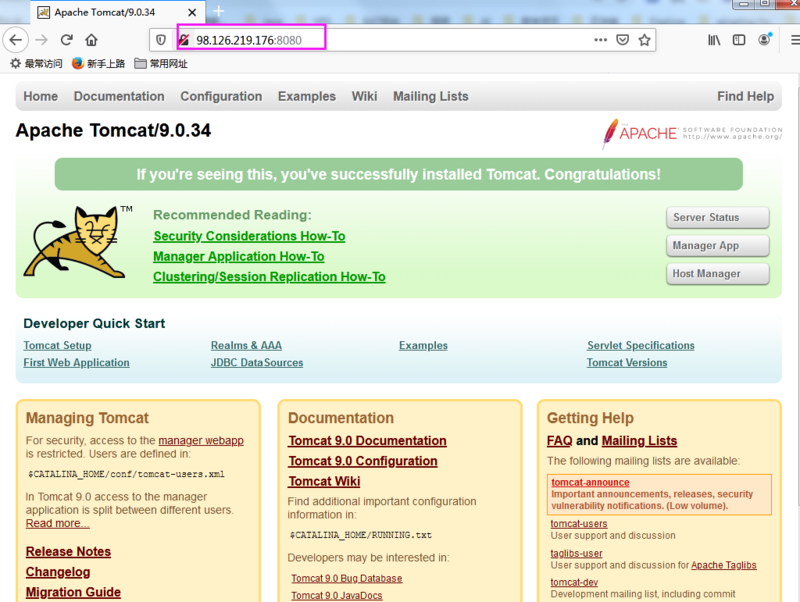Toggle the browser sidebar
800x602 pixels.
737,40
